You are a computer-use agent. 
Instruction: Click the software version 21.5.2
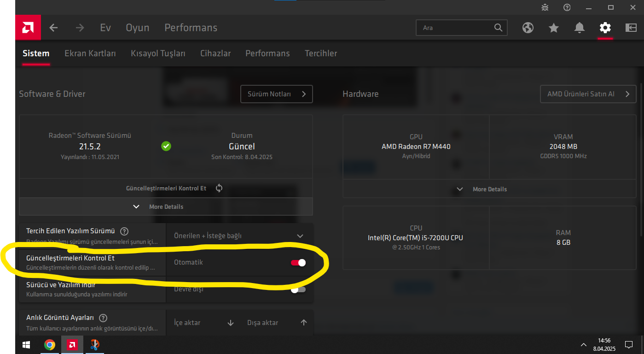coord(90,147)
